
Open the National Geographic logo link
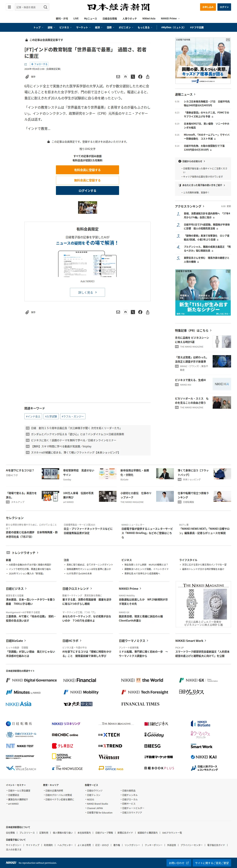62,757
